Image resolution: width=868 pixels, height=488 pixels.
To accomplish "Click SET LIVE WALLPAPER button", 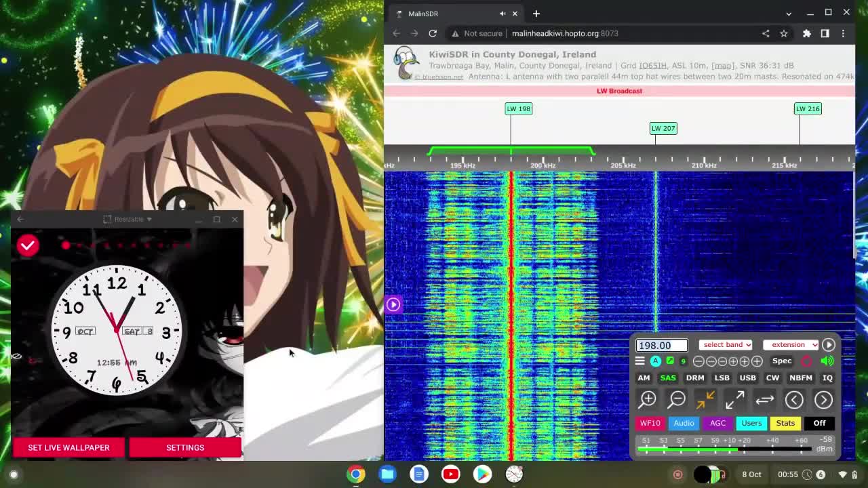I will (68, 447).
